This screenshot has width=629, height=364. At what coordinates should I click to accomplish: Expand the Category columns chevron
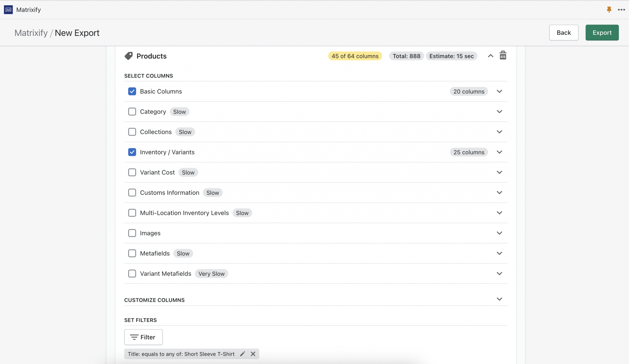point(499,111)
